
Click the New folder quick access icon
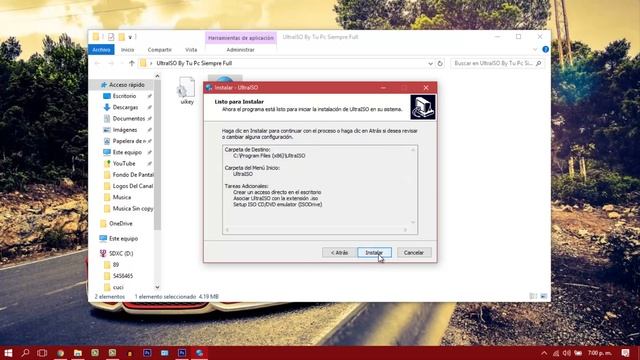tap(121, 37)
